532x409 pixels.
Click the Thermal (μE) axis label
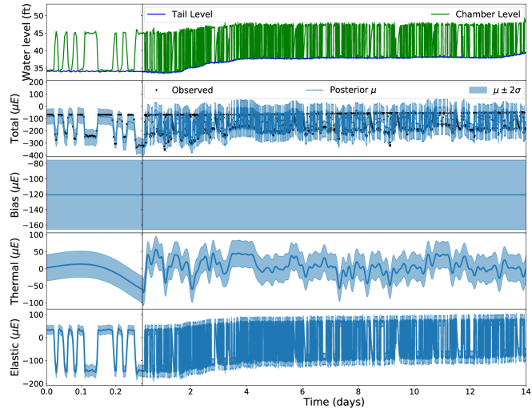tap(14, 271)
